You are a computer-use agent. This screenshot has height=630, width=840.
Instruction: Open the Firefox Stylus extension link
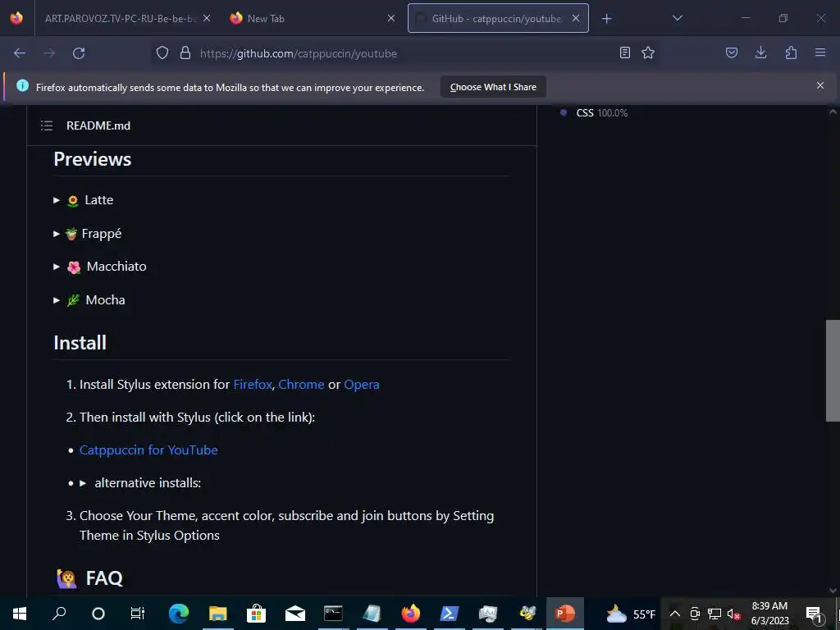click(x=253, y=384)
